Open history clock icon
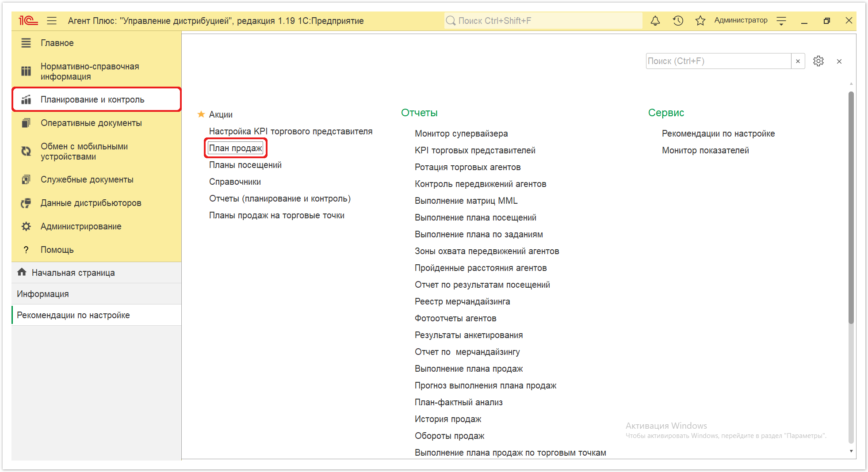This screenshot has width=868, height=472. point(678,20)
